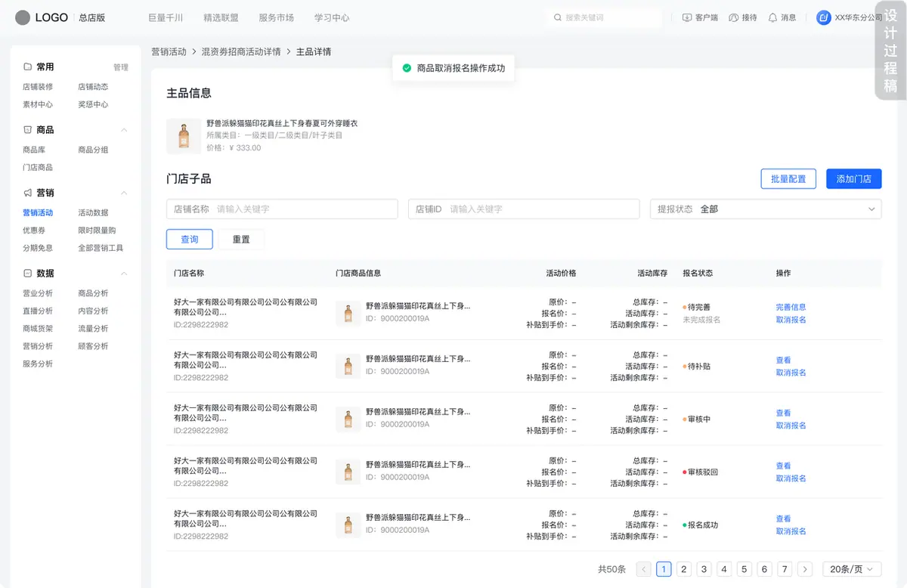The image size is (907, 588).
Task: Open 活动数据 in sidebar
Action: click(x=93, y=212)
